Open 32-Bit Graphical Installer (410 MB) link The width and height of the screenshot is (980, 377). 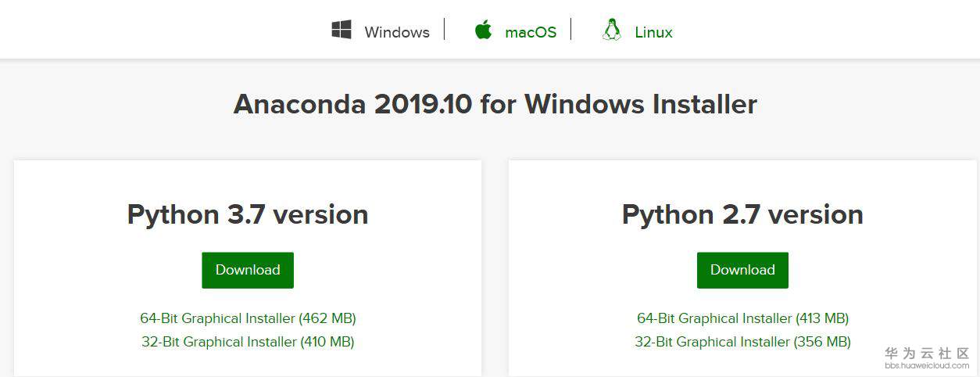click(x=248, y=342)
